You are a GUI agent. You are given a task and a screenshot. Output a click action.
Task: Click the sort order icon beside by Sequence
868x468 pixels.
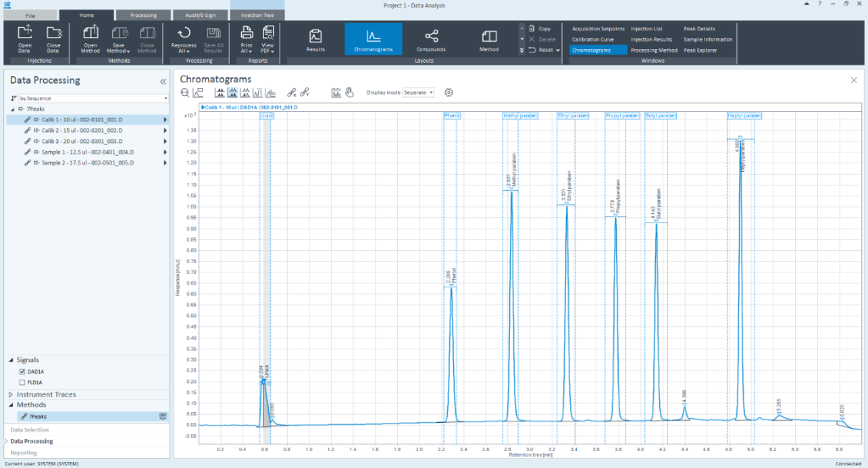click(14, 97)
